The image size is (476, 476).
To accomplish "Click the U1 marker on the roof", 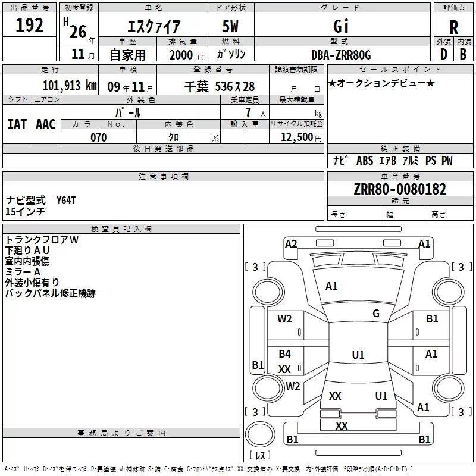I will pyautogui.click(x=358, y=355).
